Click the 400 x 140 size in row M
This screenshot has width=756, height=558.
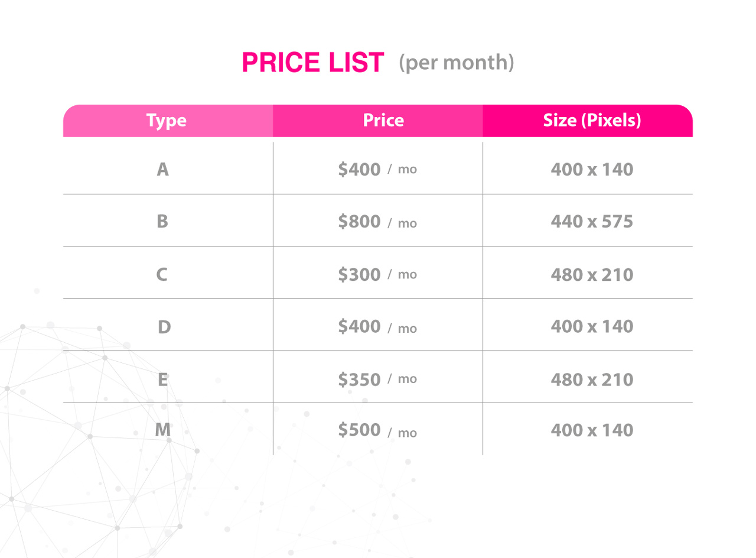click(x=592, y=430)
